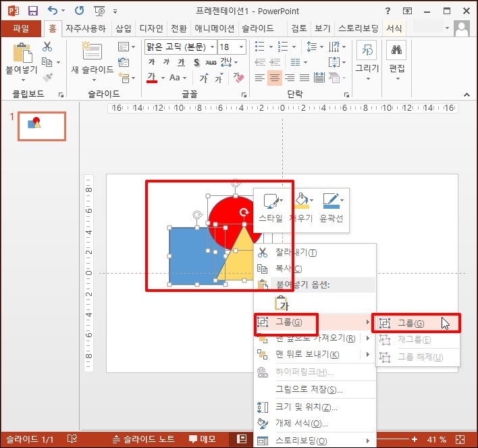478x448 pixels.
Task: Click font color red A button
Action: coord(152,78)
